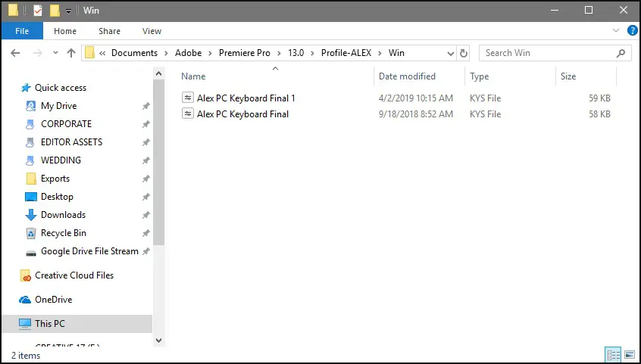This screenshot has height=364, width=641.
Task: Open Downloads in the navigation pane
Action: 63,215
